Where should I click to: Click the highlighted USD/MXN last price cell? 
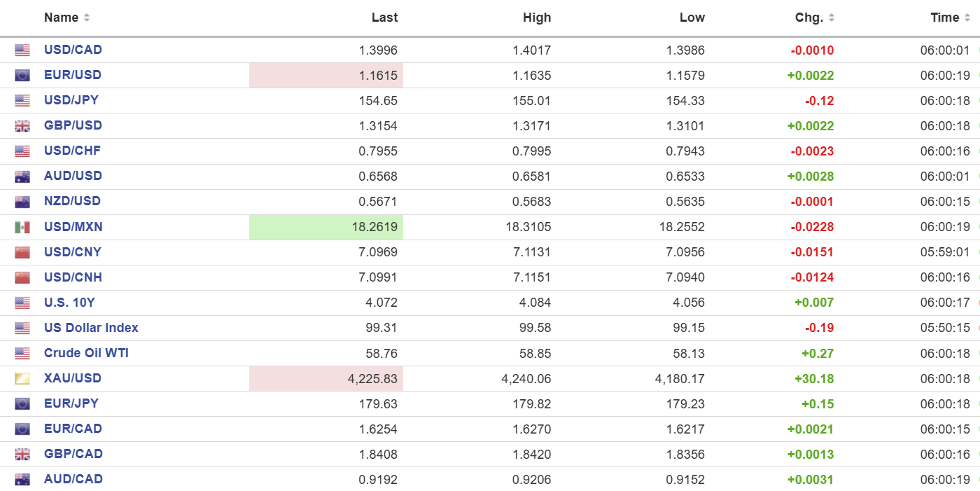326,227
